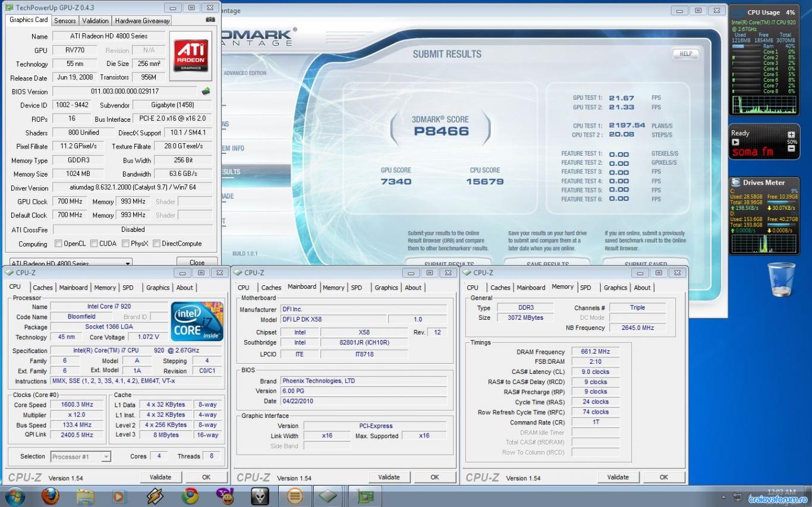Click the GPU score value 7340

point(396,182)
